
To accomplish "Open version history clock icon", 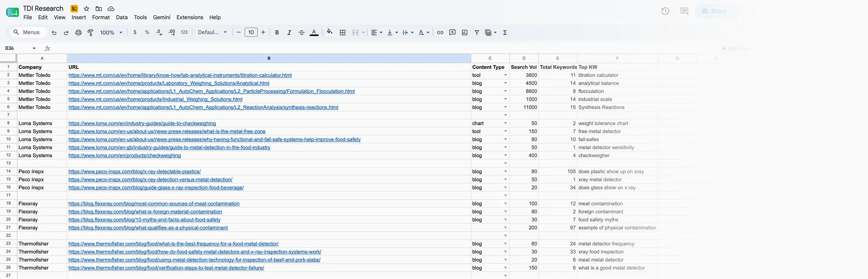I will click(665, 11).
